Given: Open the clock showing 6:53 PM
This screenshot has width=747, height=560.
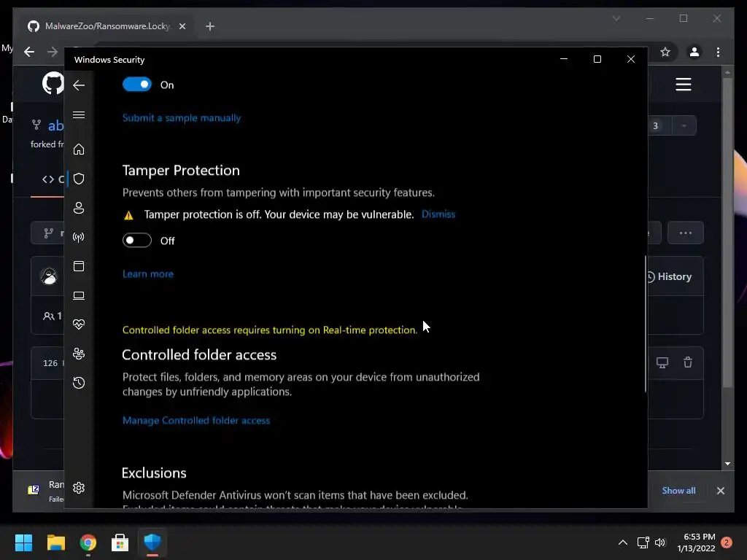Looking at the screenshot, I should coord(696,542).
